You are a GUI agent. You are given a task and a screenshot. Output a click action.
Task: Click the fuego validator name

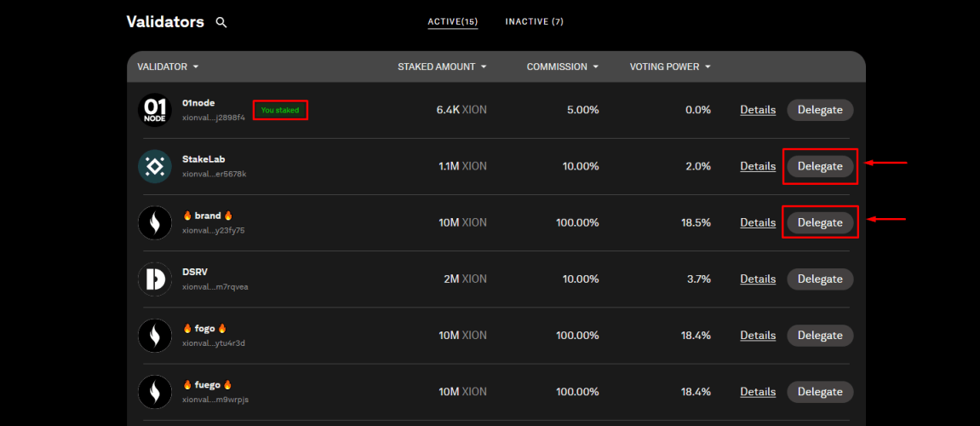coord(208,384)
